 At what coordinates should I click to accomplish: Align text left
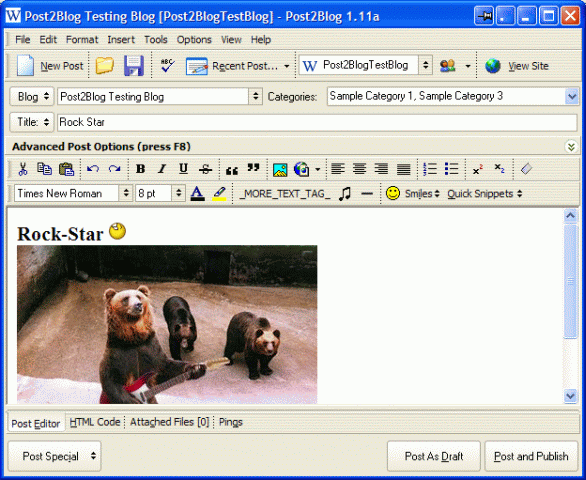point(337,169)
